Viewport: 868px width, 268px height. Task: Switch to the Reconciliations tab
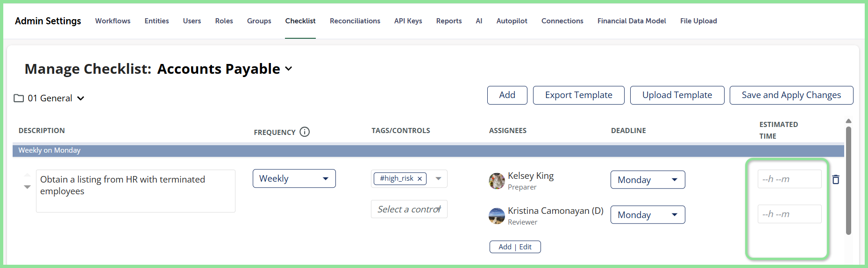coord(355,21)
